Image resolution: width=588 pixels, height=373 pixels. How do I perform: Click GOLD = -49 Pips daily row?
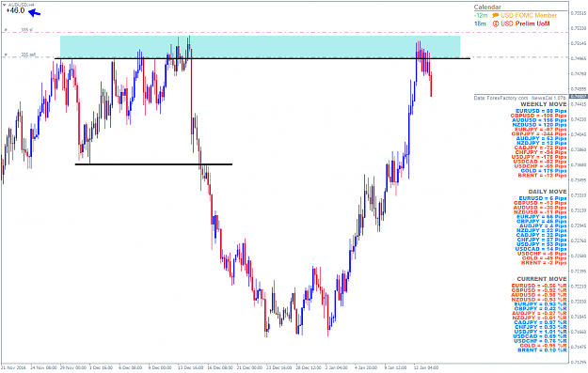(x=544, y=258)
